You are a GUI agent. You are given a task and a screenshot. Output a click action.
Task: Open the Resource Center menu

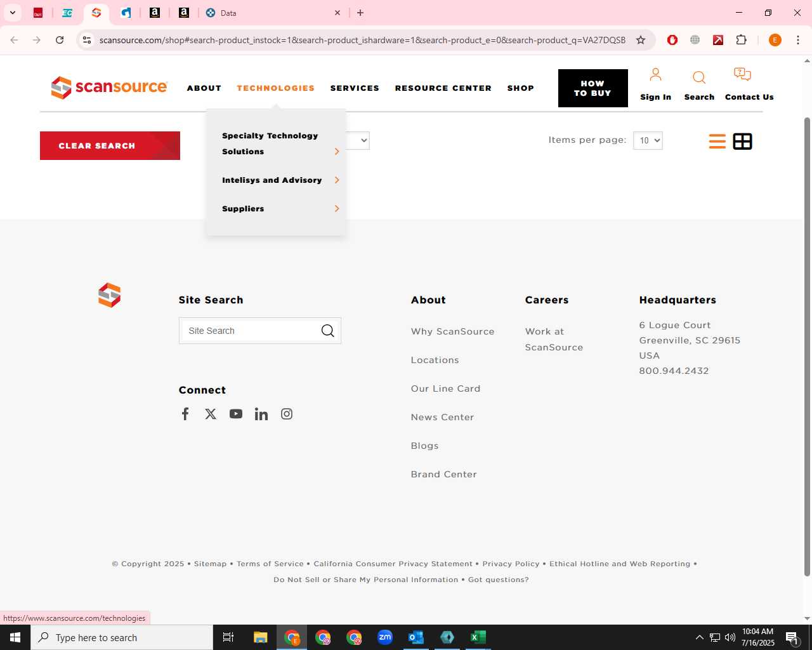tap(443, 88)
